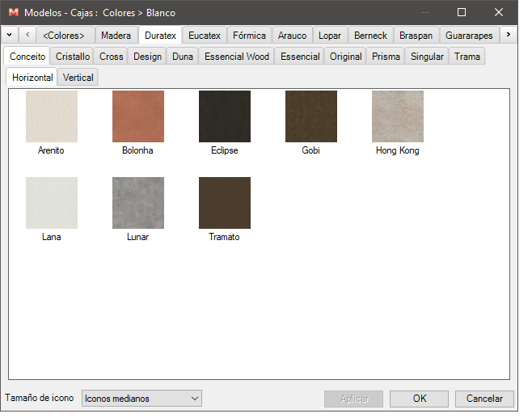This screenshot has width=532, height=418.
Task: Maximize the Modelos dialog window
Action: 462,13
